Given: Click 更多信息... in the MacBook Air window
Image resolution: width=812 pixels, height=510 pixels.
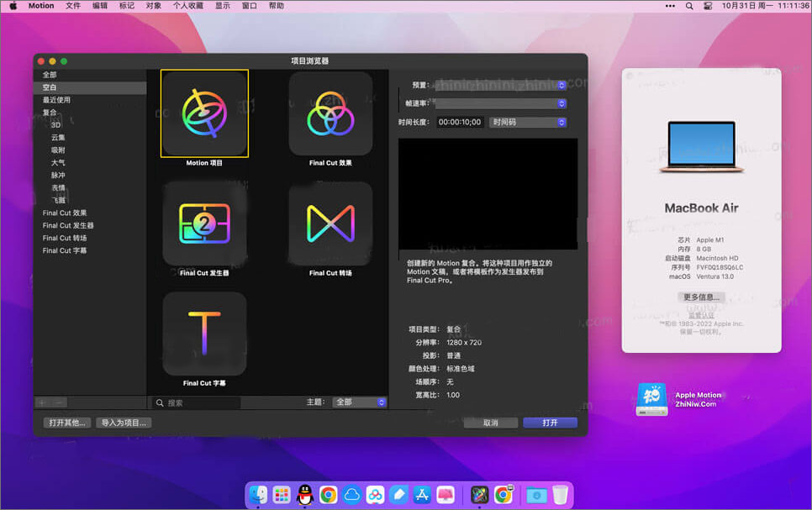Looking at the screenshot, I should click(701, 297).
